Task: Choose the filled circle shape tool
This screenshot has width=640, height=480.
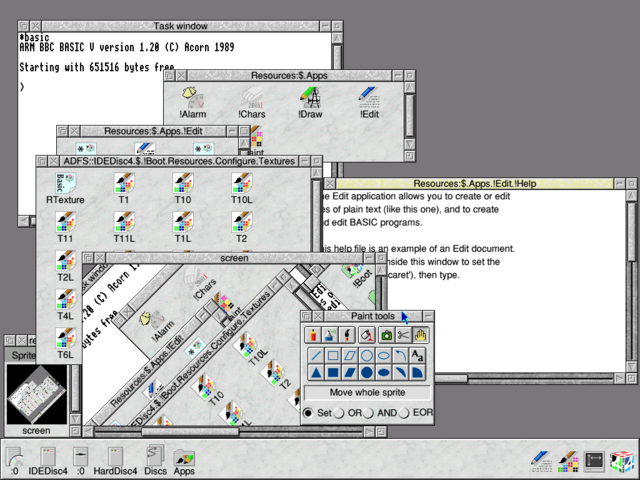Action: (x=367, y=372)
